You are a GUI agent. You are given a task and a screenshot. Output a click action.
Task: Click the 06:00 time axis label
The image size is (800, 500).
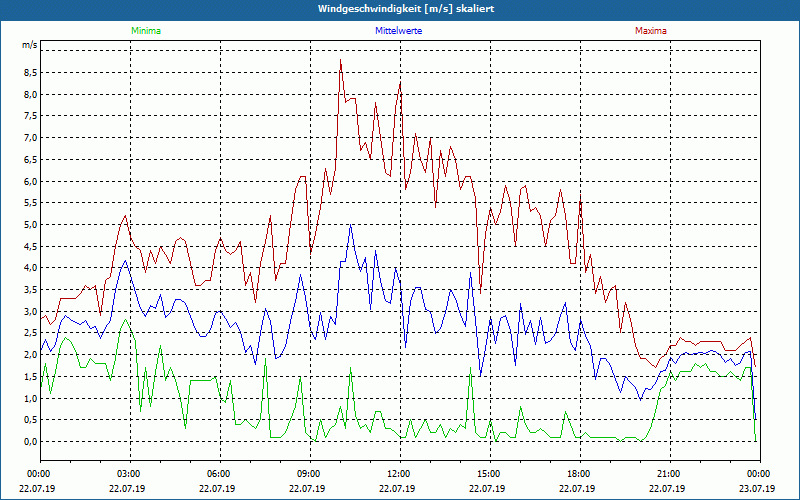pyautogui.click(x=217, y=474)
